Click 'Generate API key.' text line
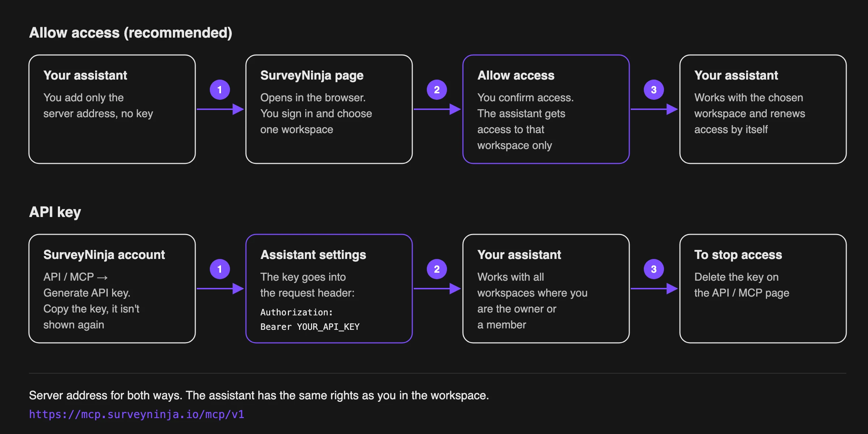The image size is (868, 434). 87,293
